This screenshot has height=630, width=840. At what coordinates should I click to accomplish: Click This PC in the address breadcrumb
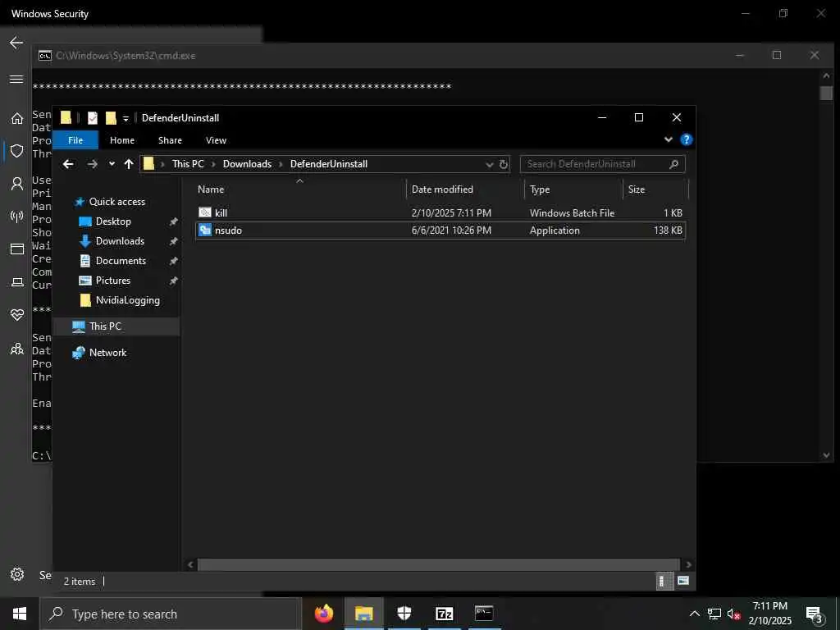188,164
